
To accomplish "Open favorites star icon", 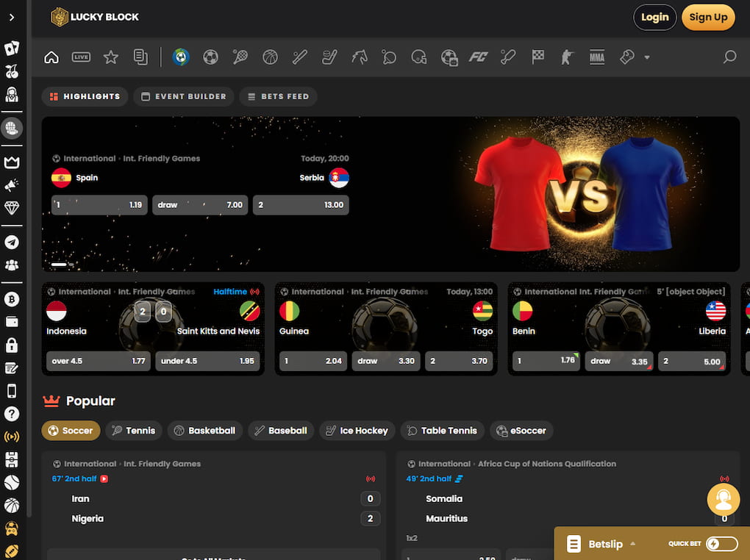I will [110, 57].
